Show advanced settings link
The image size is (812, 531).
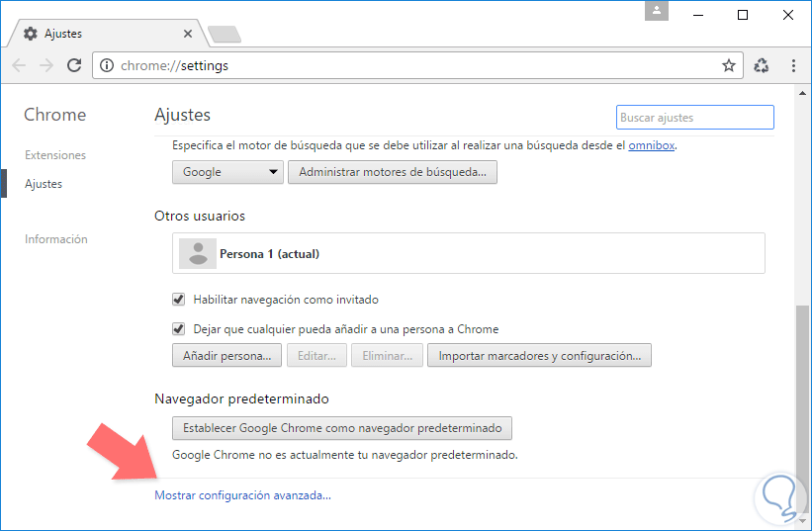point(243,495)
